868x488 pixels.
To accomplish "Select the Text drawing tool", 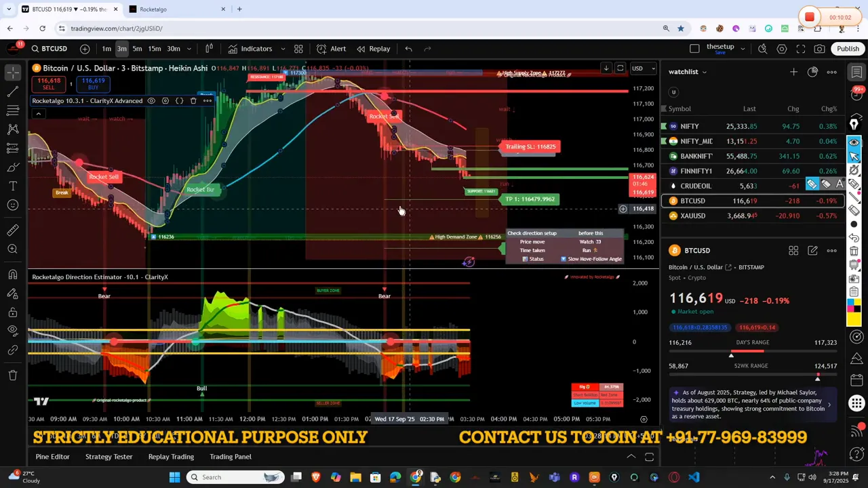I will [13, 186].
